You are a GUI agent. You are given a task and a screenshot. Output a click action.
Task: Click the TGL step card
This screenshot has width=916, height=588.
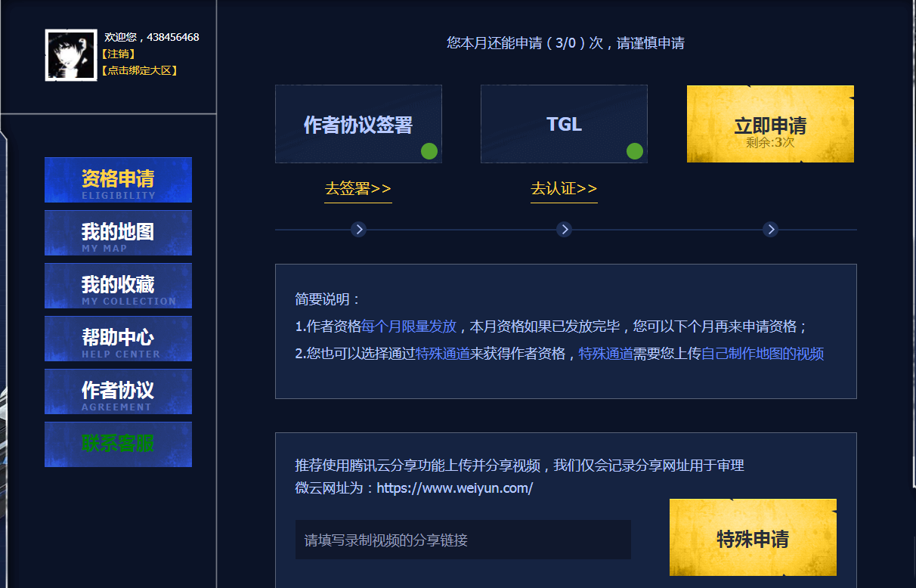coord(564,124)
